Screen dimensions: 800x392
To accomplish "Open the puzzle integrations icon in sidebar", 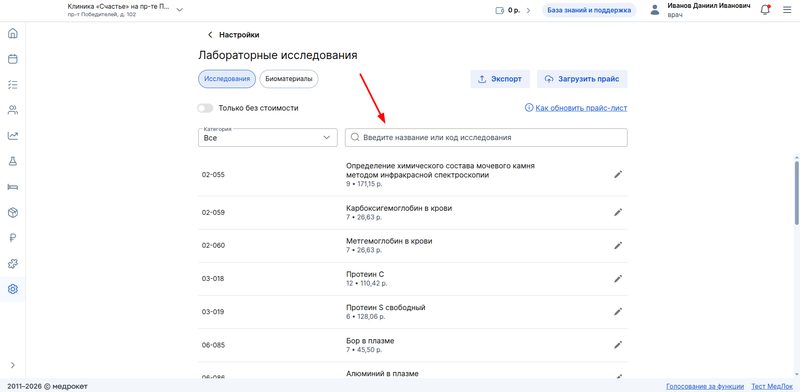I will [x=13, y=264].
